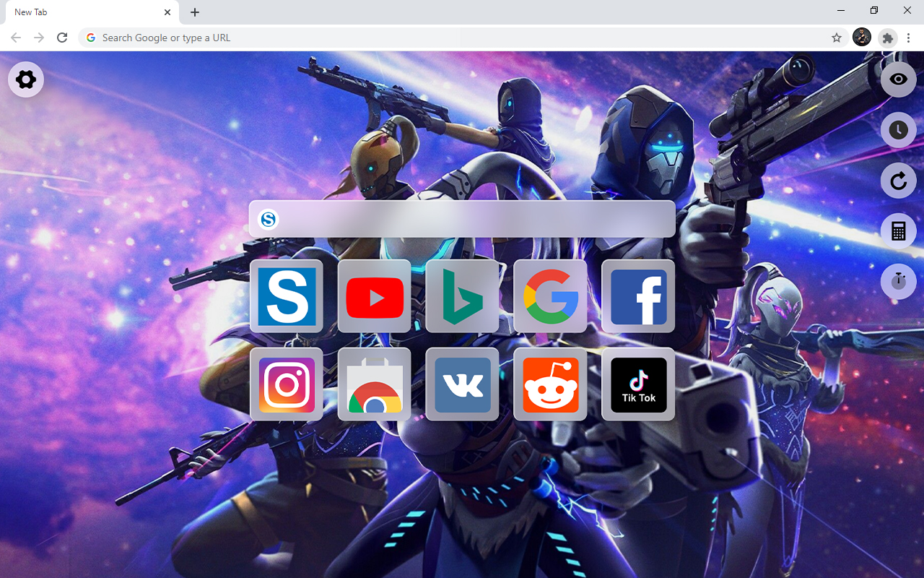924x578 pixels.
Task: Open the Chrome three-dot menu
Action: click(x=908, y=38)
